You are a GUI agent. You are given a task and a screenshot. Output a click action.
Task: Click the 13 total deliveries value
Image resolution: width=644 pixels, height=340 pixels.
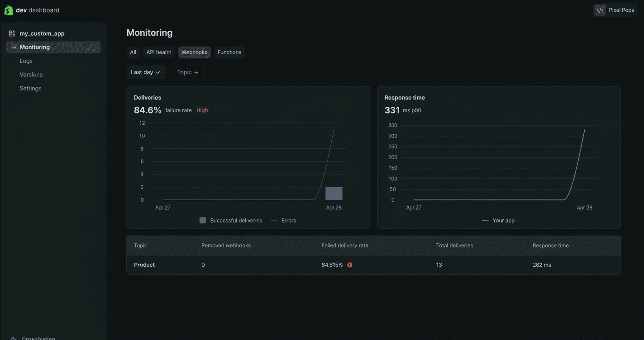439,265
